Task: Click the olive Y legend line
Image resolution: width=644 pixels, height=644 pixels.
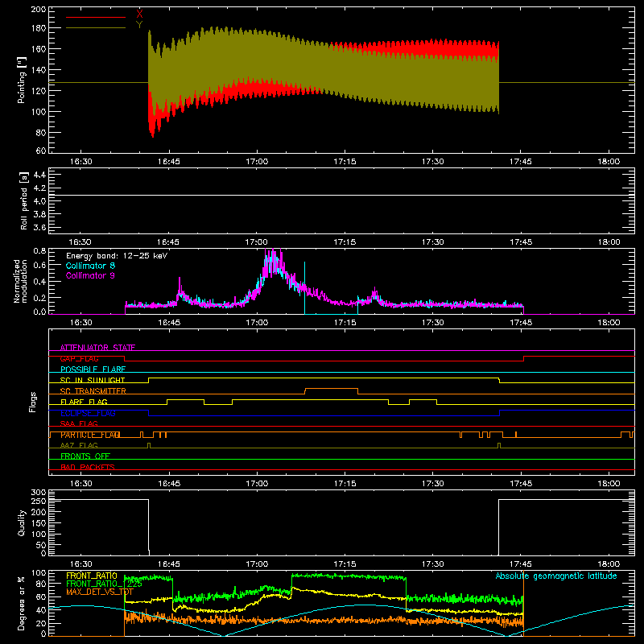Action: (96, 27)
